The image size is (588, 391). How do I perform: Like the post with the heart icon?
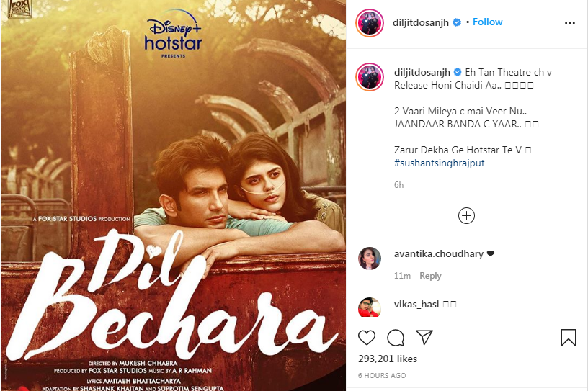[x=366, y=338]
